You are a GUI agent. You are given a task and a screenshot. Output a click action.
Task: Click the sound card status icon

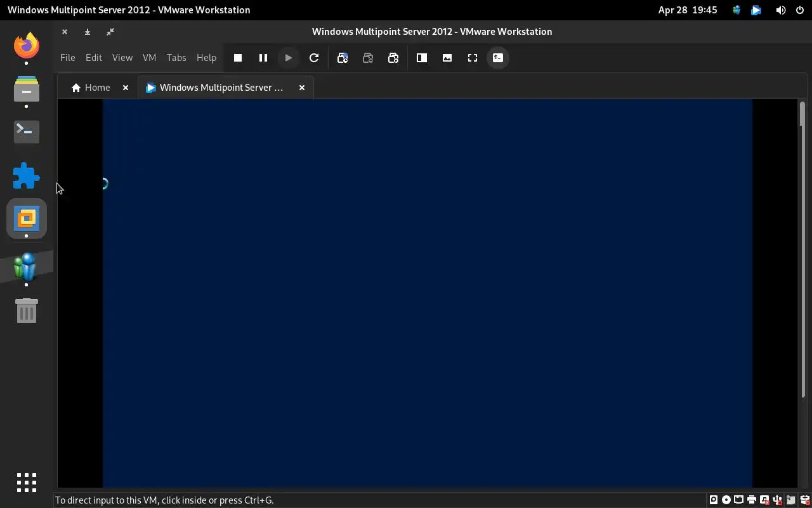click(x=764, y=500)
